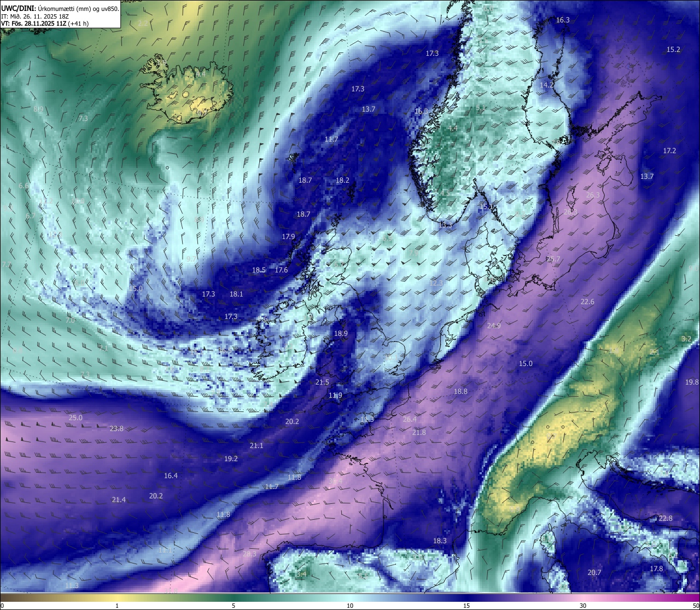
Task: Click the 21.8 value label on the map
Action: (x=419, y=432)
